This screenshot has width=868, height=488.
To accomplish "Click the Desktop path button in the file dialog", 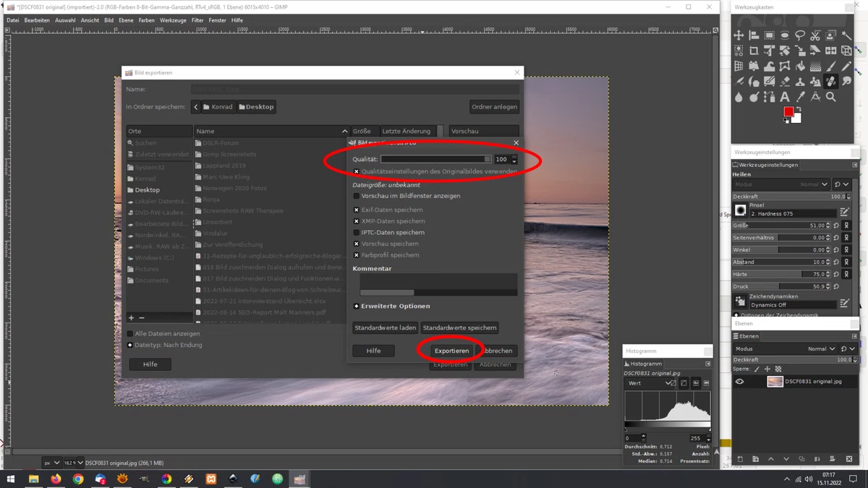I will [x=256, y=107].
